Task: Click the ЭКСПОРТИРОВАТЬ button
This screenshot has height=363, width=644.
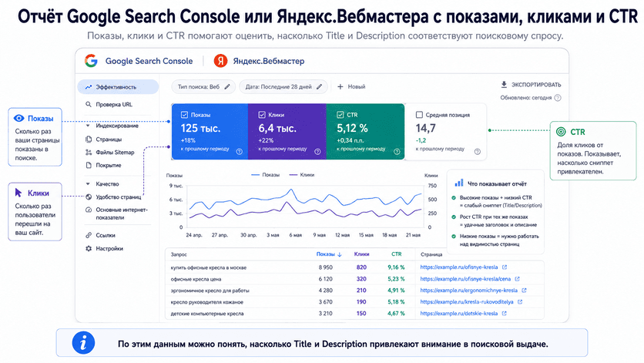Action: tap(531, 85)
